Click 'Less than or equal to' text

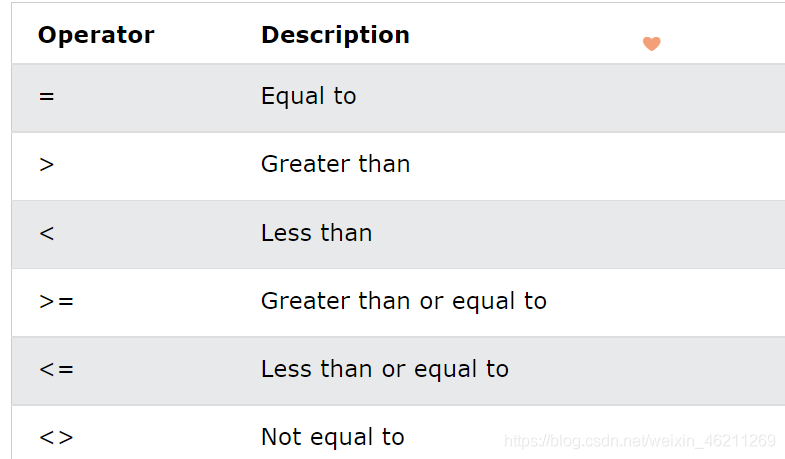tap(385, 369)
